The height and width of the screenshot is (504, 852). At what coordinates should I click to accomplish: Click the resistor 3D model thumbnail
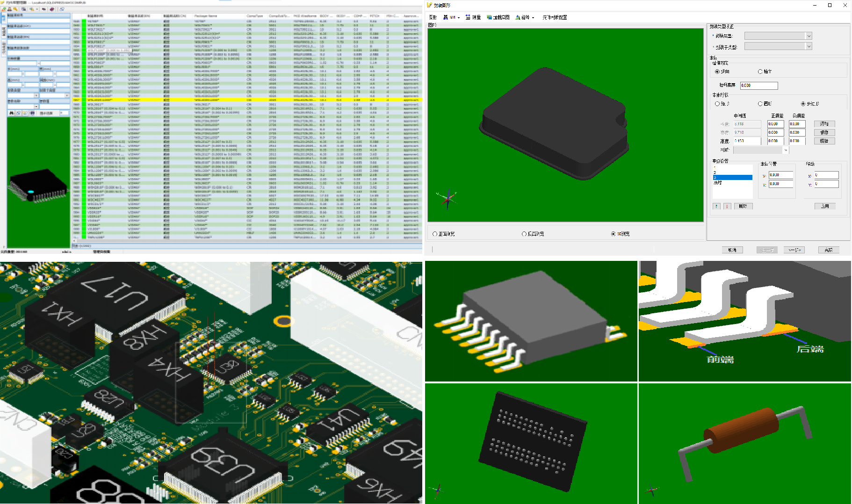pos(745,444)
